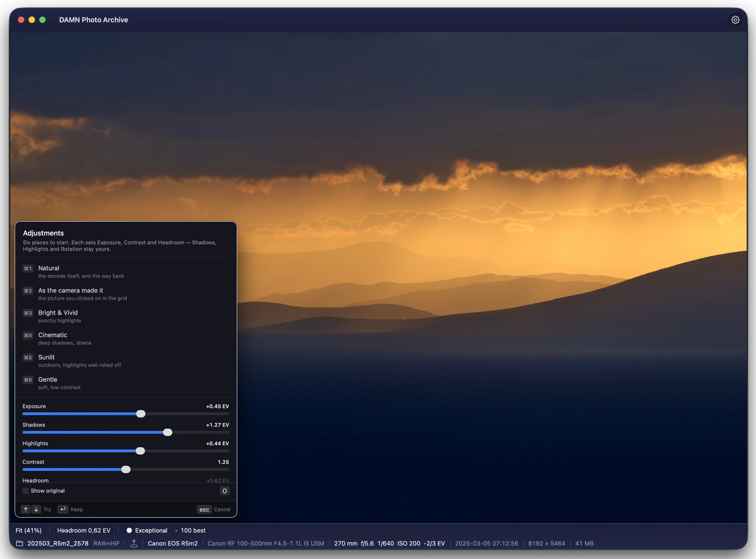Toggle the Show original checkbox
Viewport: 756px width, 559px height.
point(26,491)
